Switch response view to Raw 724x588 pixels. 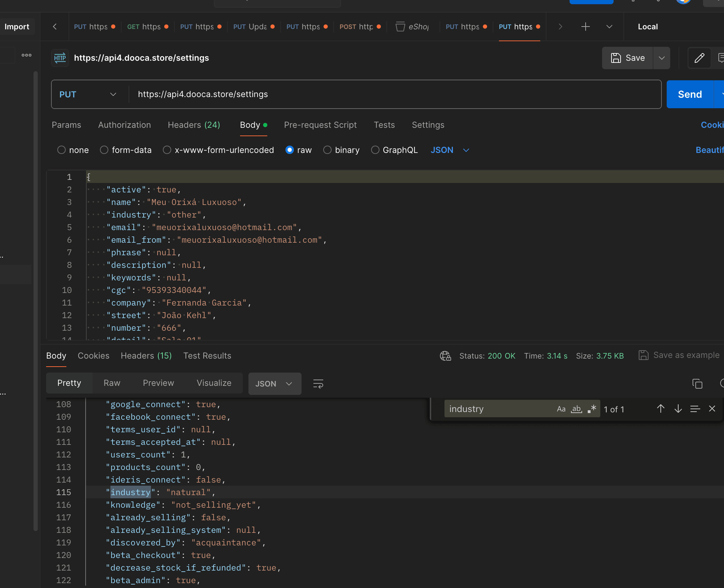pos(112,383)
